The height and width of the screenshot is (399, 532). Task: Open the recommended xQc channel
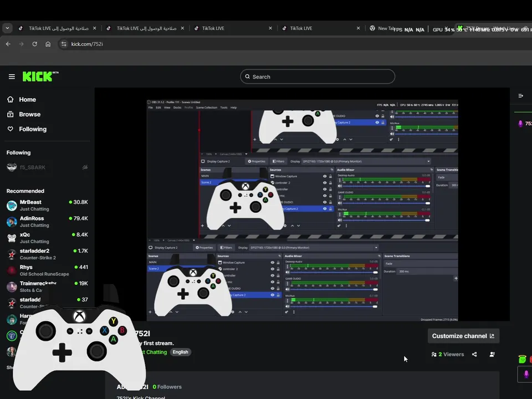[x=47, y=238]
